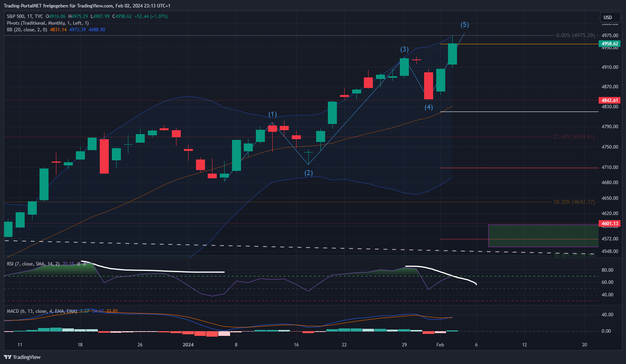Select the wave (4) label
The height and width of the screenshot is (364, 626).
tap(428, 107)
